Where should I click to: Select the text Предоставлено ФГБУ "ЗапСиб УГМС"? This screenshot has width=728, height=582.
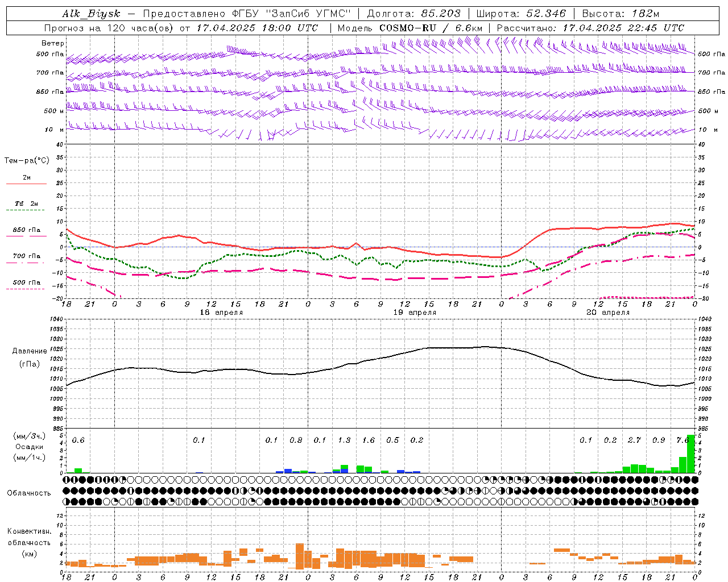pos(247,14)
